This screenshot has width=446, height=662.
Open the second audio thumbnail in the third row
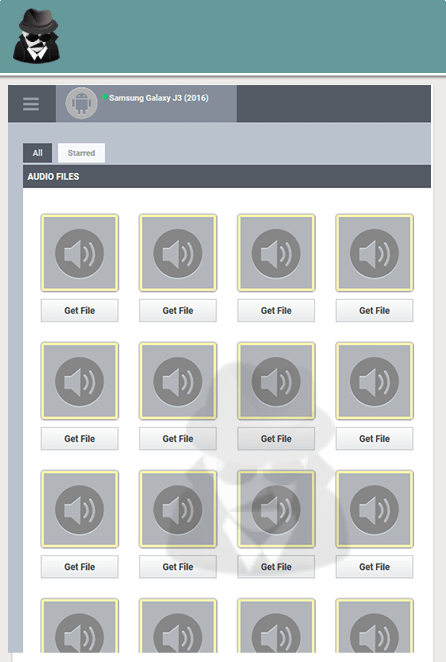pos(178,510)
